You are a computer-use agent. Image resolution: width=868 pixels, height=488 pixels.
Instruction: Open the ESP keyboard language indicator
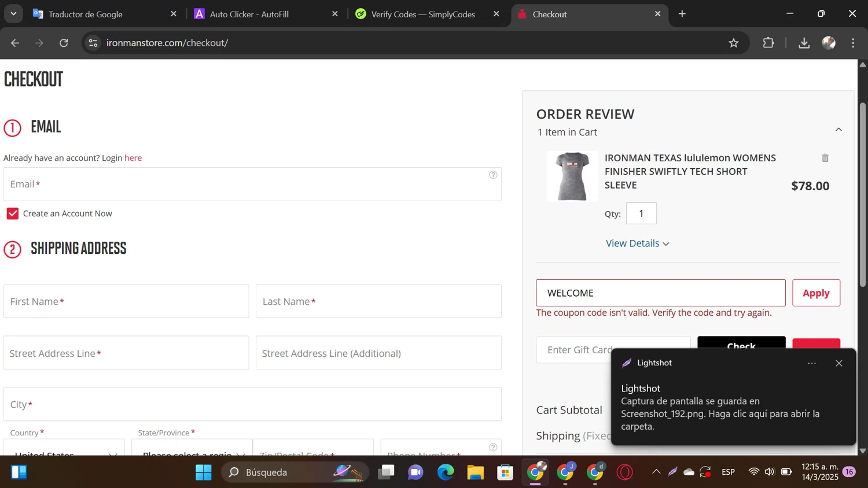pos(728,472)
